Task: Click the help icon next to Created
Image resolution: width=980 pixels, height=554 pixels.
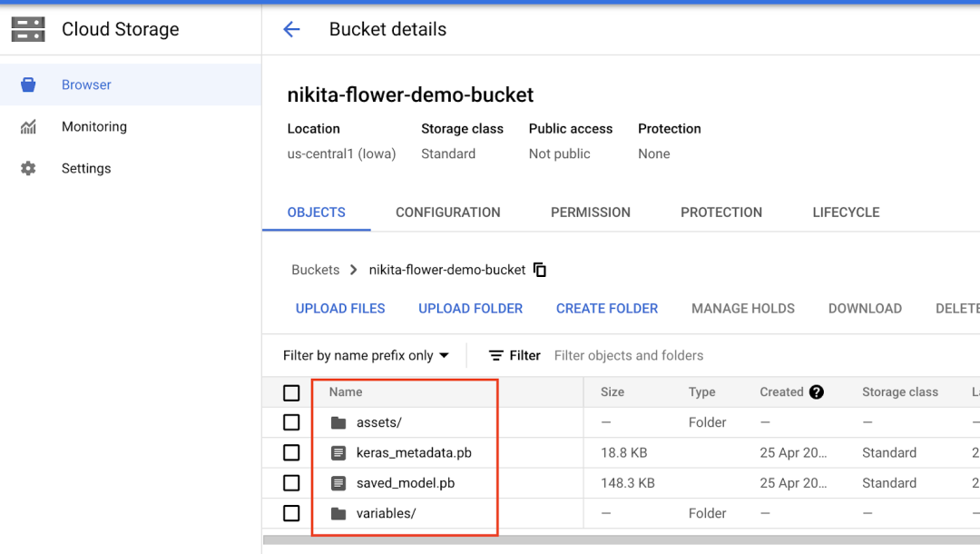Action: click(816, 392)
